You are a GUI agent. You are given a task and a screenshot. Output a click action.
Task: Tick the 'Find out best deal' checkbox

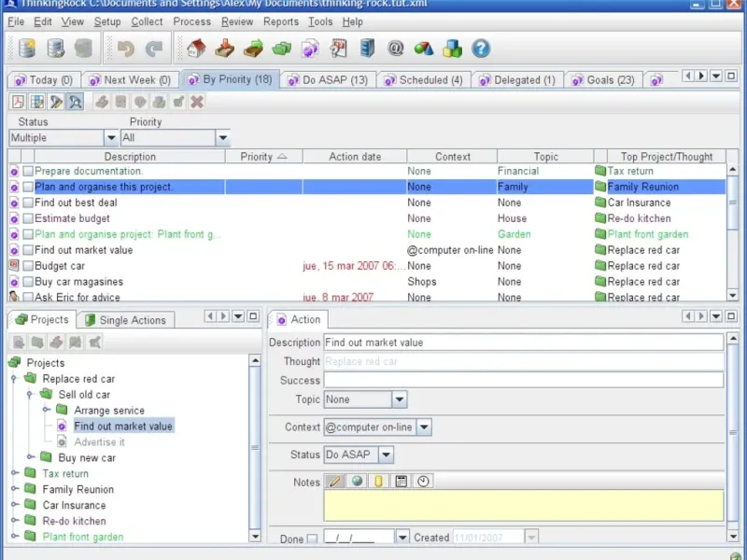28,203
